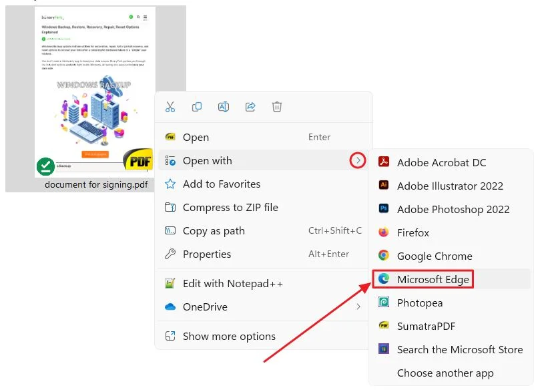The width and height of the screenshot is (540, 392).
Task: Select Open from the context menu
Action: [264, 137]
